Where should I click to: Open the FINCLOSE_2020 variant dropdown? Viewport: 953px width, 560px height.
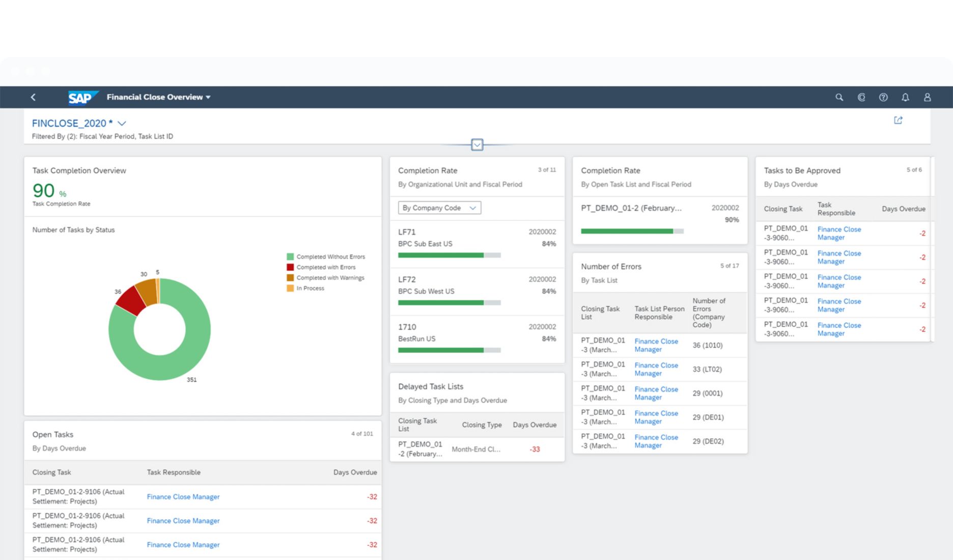pyautogui.click(x=122, y=123)
